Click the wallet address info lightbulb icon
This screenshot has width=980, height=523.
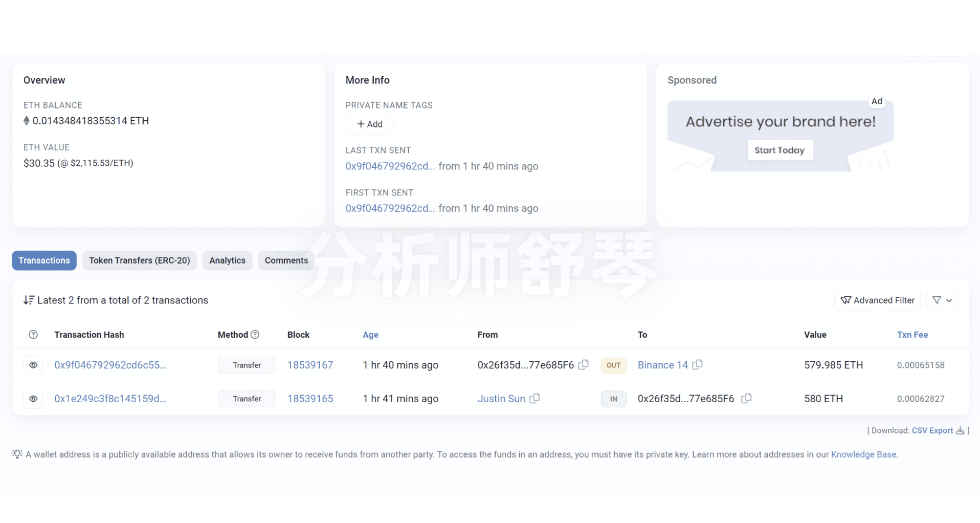click(16, 454)
